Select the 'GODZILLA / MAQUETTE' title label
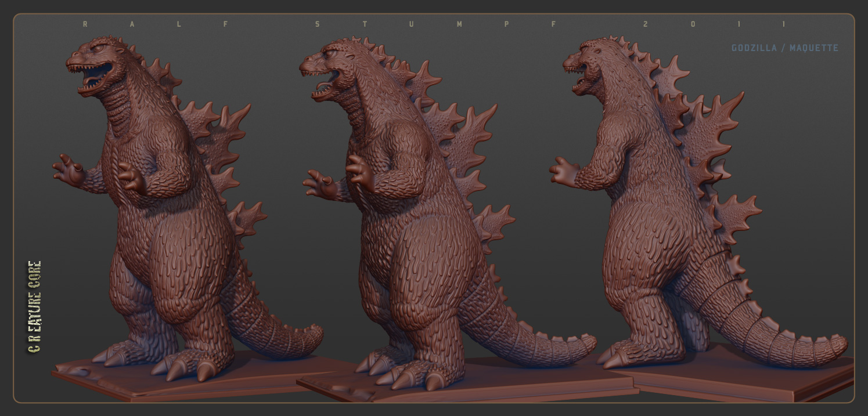 coord(785,48)
